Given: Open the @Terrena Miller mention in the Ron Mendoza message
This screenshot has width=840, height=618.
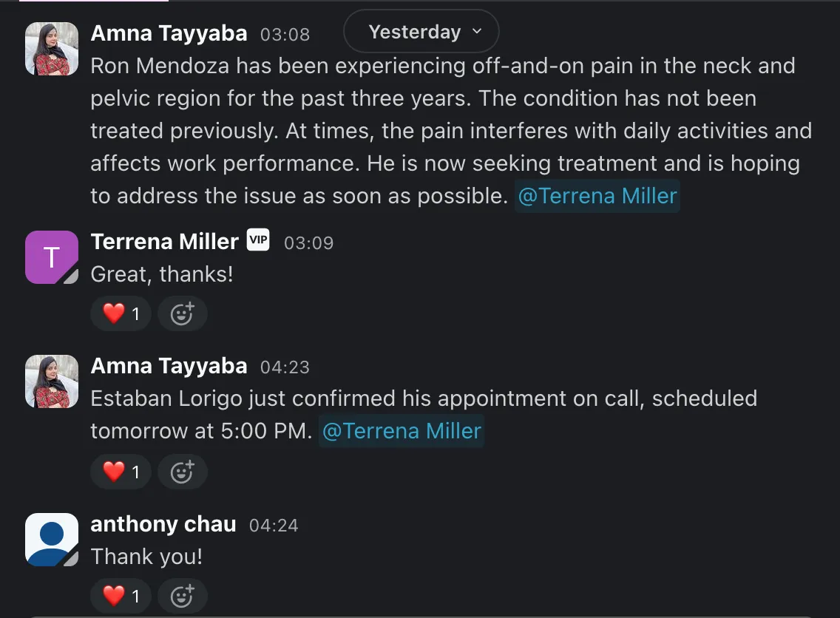Looking at the screenshot, I should [x=597, y=196].
